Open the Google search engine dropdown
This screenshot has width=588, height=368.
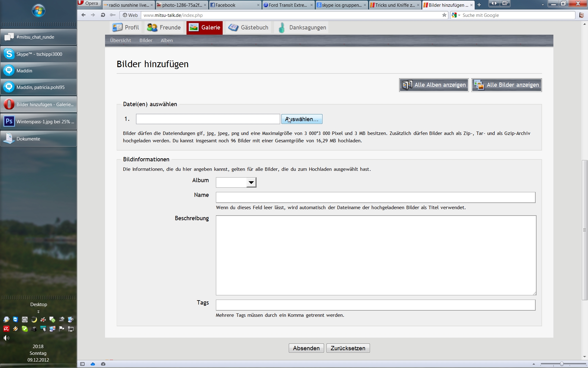[x=456, y=15]
